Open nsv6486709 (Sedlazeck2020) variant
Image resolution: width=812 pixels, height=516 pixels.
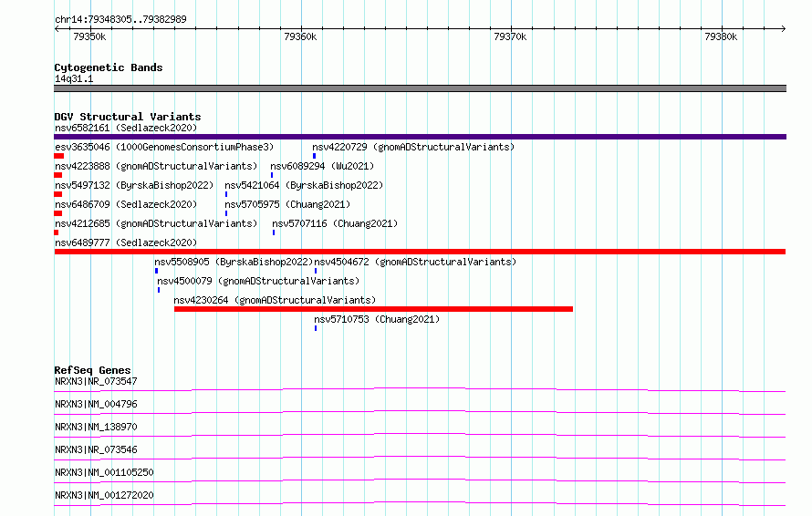[x=126, y=204]
